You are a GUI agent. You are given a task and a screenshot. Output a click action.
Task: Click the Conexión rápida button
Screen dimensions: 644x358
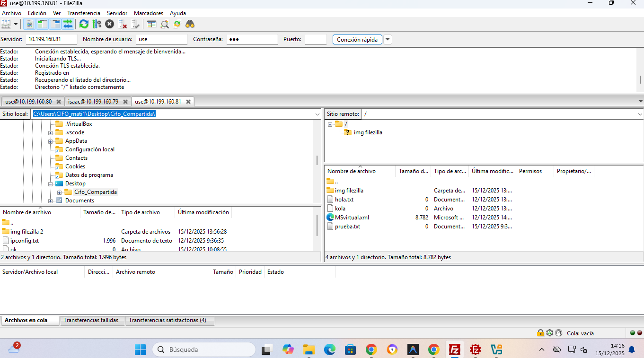click(x=357, y=40)
